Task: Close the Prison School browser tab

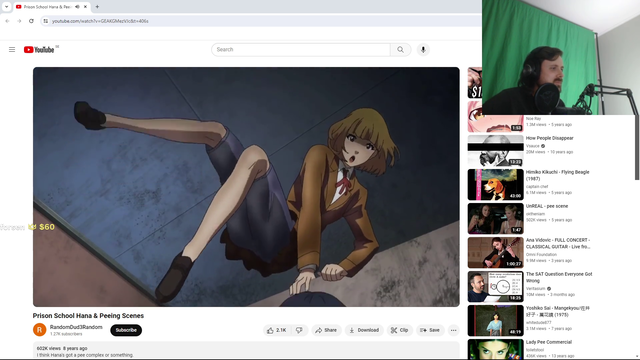Action: pos(85,7)
